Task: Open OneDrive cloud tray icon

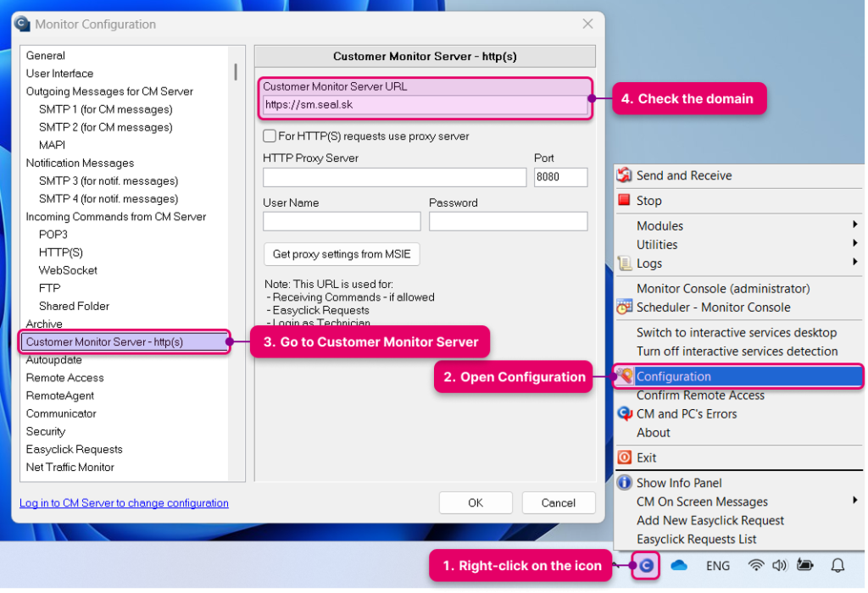Action: (x=679, y=565)
